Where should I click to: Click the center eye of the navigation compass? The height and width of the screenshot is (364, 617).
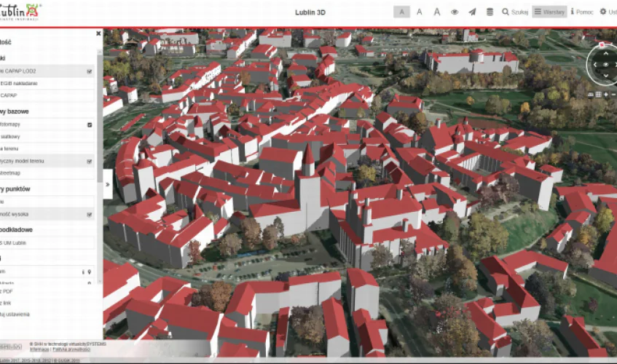click(x=606, y=65)
